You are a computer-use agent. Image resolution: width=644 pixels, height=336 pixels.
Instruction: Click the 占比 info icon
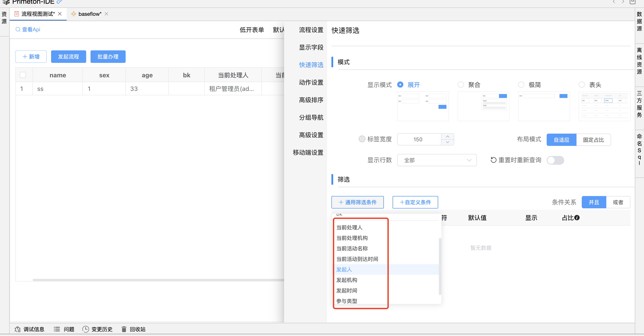click(577, 218)
